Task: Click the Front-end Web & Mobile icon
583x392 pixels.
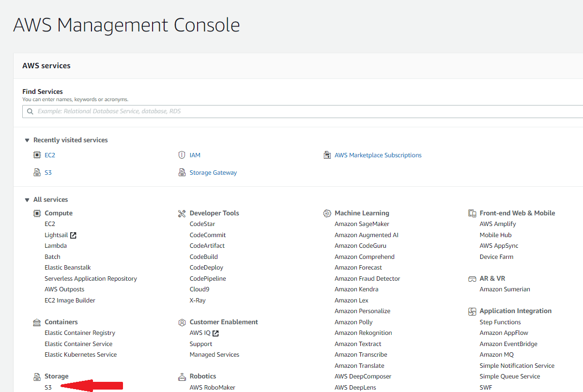Action: [x=472, y=213]
